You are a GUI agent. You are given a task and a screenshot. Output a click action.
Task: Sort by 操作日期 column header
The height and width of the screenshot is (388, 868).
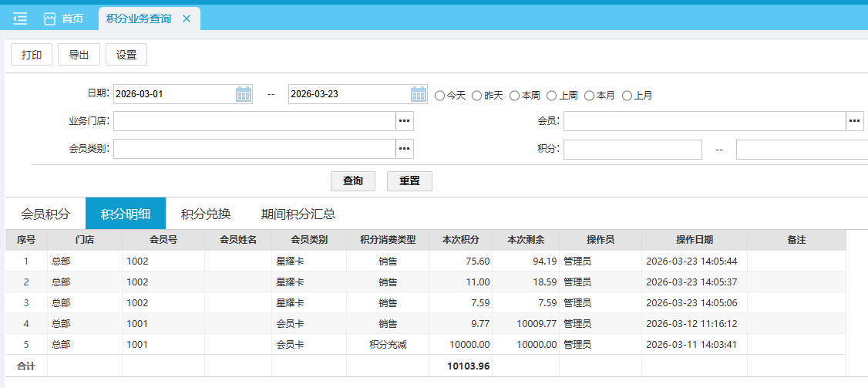(695, 240)
